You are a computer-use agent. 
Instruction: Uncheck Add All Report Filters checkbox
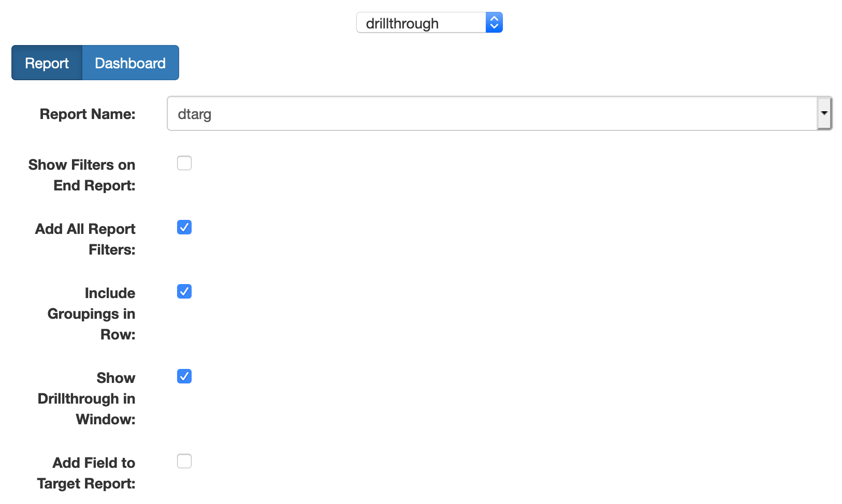pos(184,228)
